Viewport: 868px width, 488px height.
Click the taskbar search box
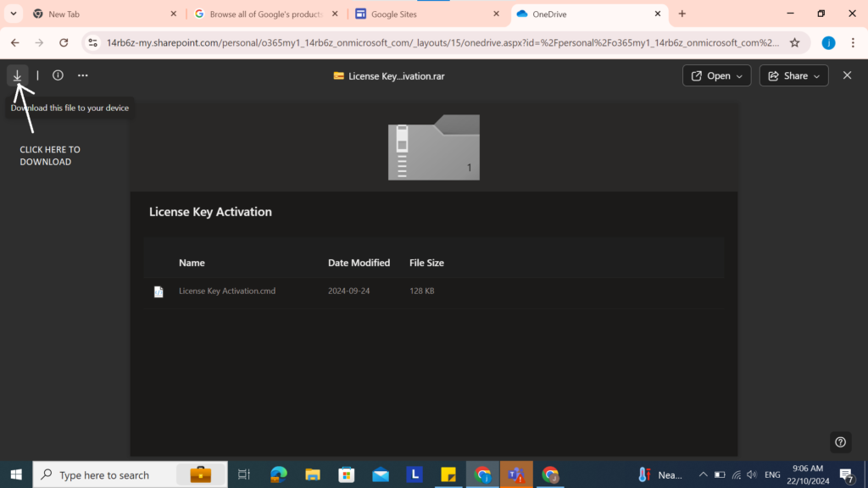click(x=130, y=474)
